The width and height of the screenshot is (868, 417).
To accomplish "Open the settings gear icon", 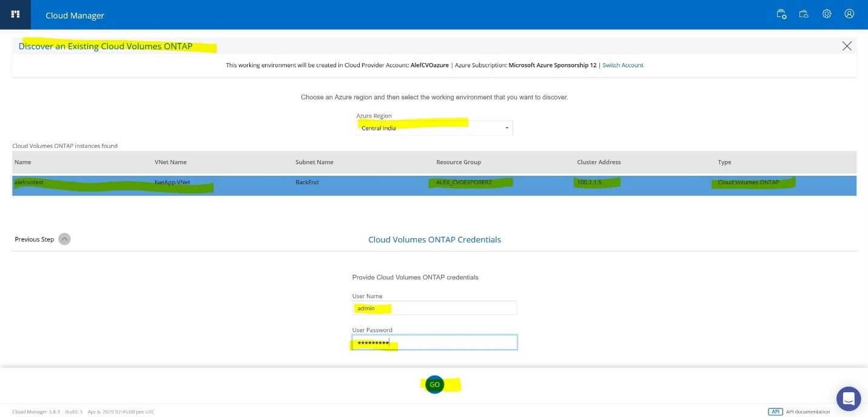I will pos(827,14).
